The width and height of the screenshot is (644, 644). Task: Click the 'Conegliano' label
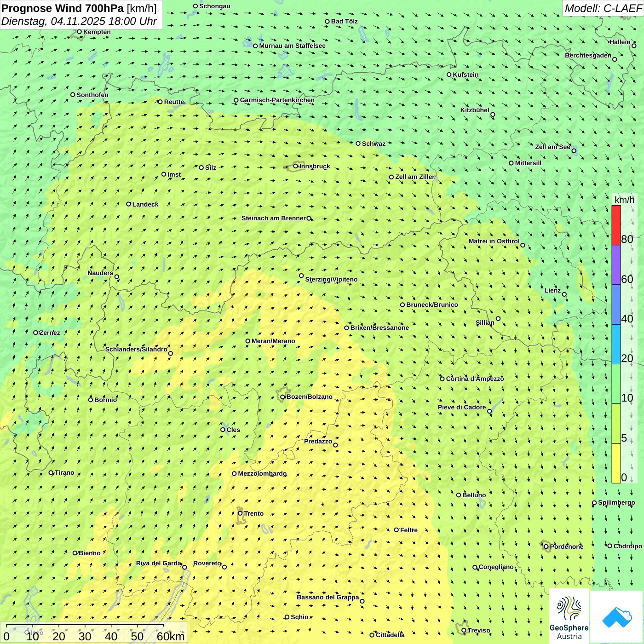(x=496, y=567)
